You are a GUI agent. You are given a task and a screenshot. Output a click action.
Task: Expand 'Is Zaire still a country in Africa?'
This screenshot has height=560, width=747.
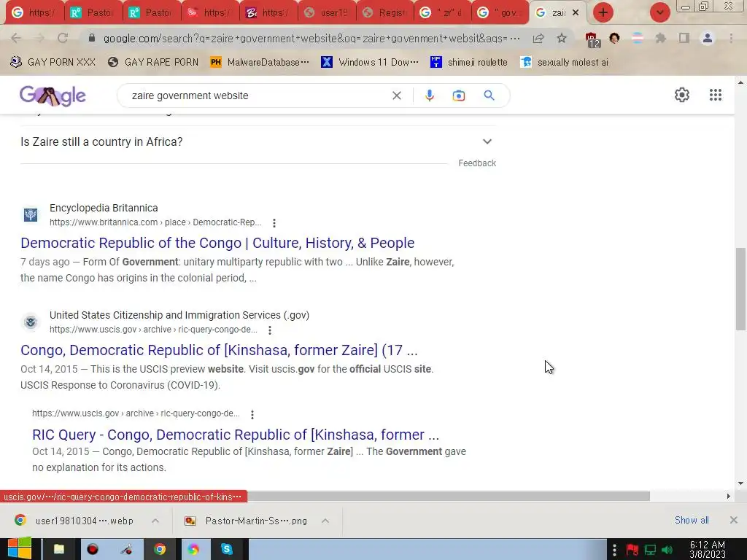point(258,142)
